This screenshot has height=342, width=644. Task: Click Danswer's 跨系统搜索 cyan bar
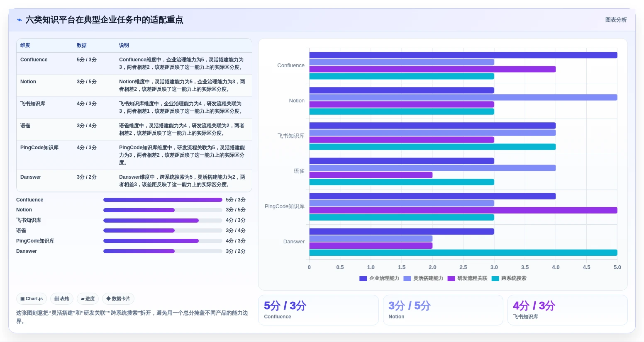tap(463, 252)
